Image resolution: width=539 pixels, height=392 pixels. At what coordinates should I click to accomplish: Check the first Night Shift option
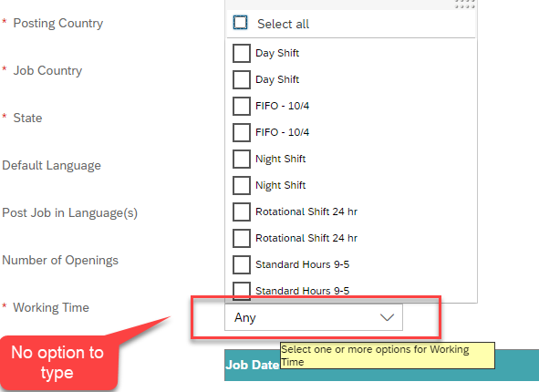[242, 159]
